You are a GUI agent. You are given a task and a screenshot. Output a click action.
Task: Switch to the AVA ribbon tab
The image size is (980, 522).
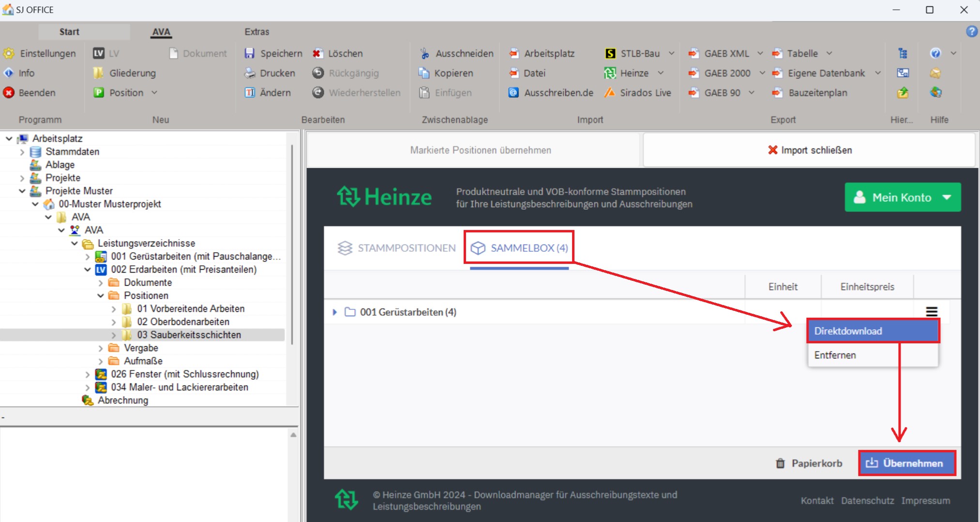[161, 31]
